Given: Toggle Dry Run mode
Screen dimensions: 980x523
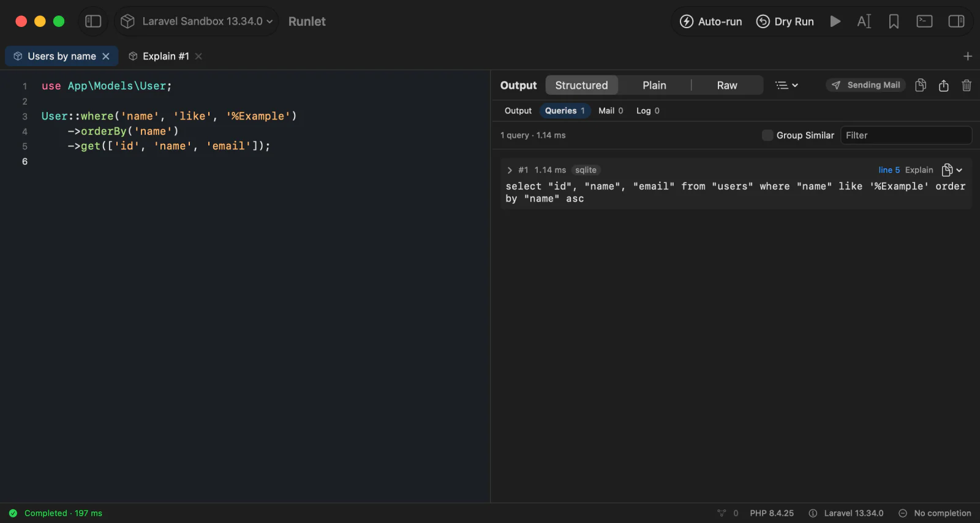Looking at the screenshot, I should [785, 21].
